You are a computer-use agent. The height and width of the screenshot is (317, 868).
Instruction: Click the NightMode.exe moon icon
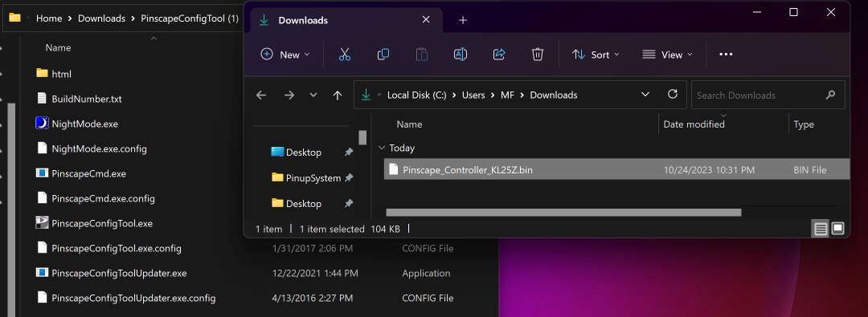42,124
